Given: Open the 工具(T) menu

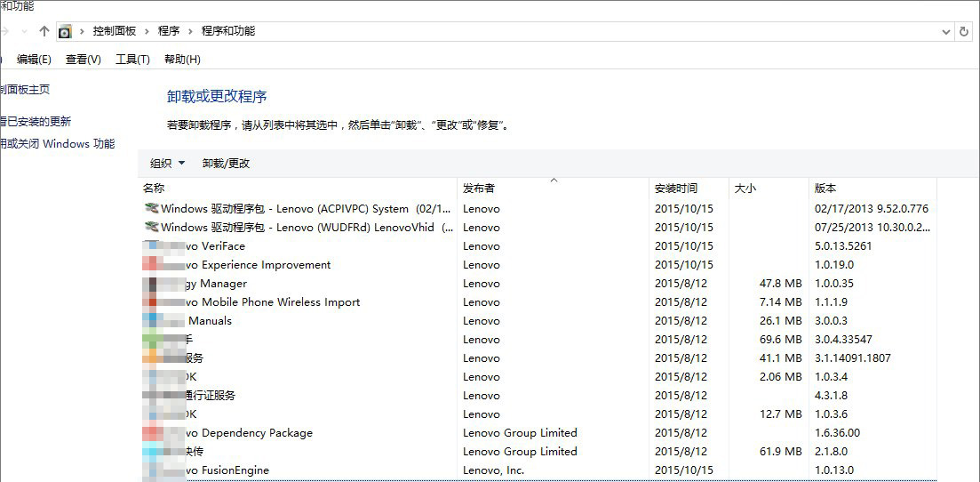Looking at the screenshot, I should click(132, 60).
